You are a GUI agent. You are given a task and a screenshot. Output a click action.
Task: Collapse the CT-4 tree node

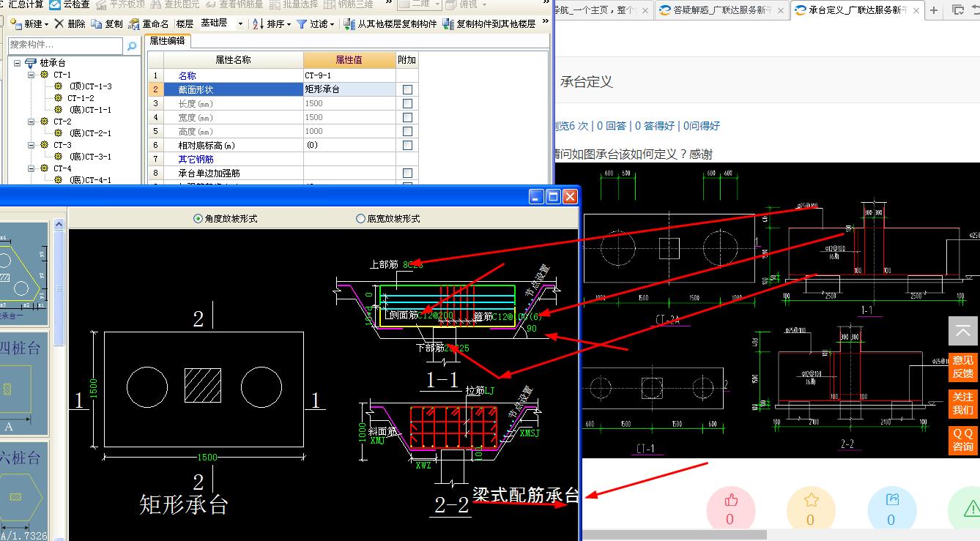31,168
